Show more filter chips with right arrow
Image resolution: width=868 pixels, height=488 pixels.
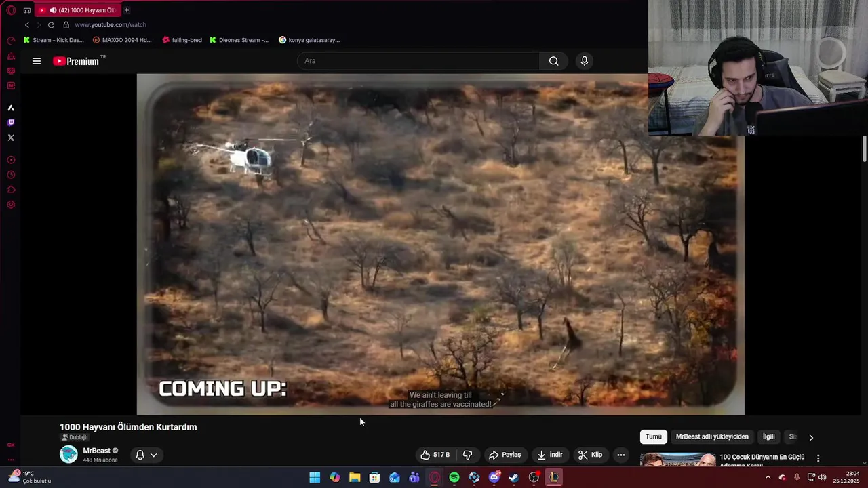click(x=811, y=438)
